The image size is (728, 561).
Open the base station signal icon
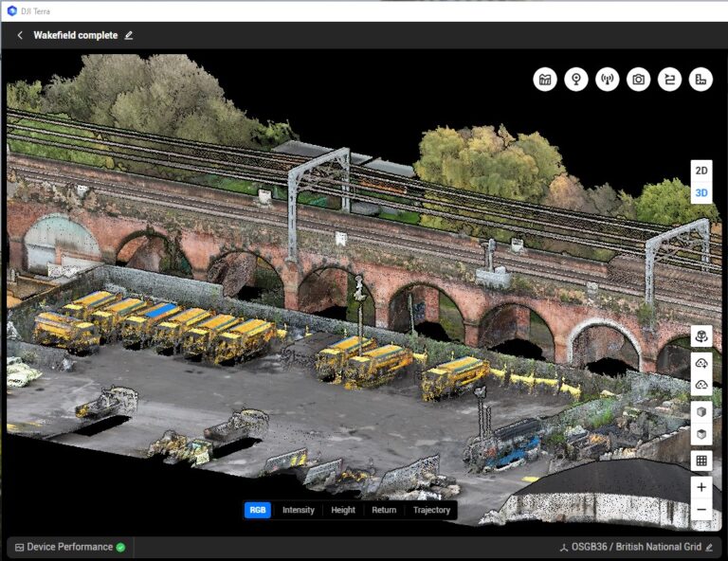click(x=608, y=80)
